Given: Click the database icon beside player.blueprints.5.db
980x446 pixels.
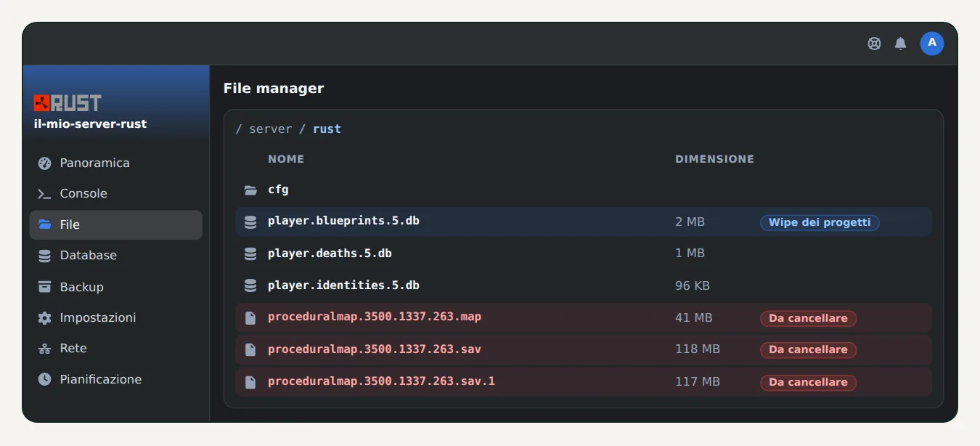Looking at the screenshot, I should [250, 222].
